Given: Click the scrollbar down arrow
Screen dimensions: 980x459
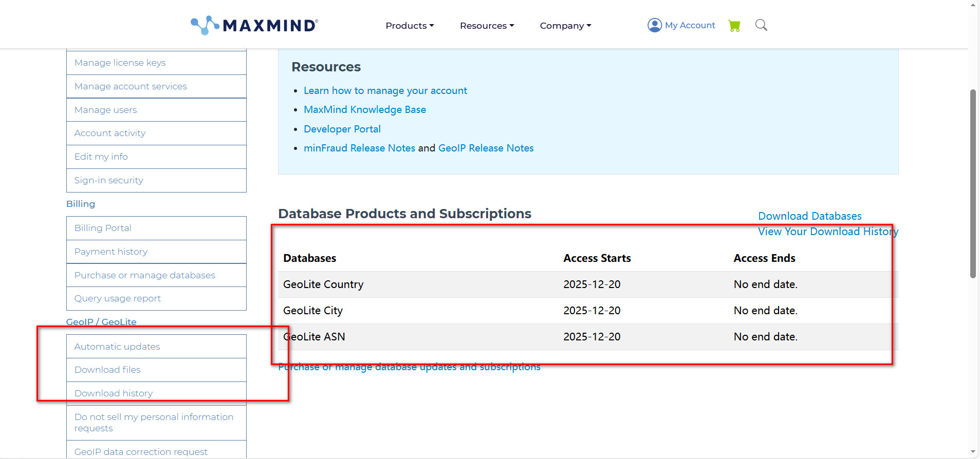Looking at the screenshot, I should 973,452.
